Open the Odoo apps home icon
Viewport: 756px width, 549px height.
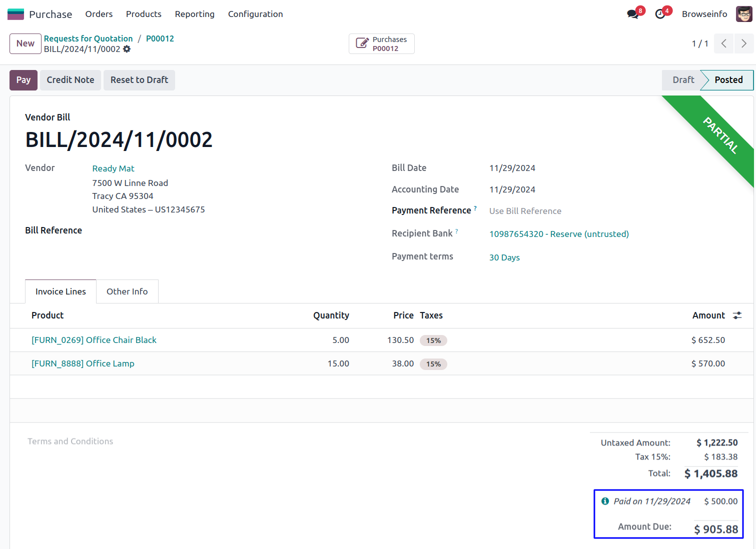tap(16, 14)
